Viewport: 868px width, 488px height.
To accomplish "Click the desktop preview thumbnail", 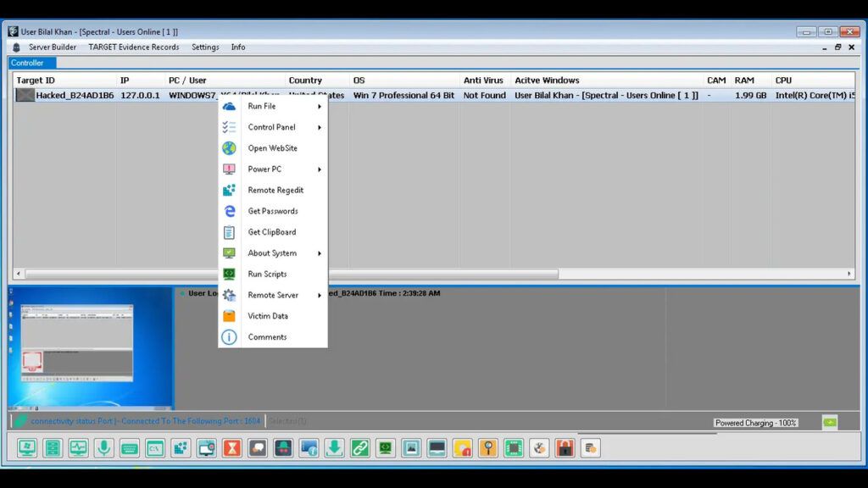I will coord(90,348).
